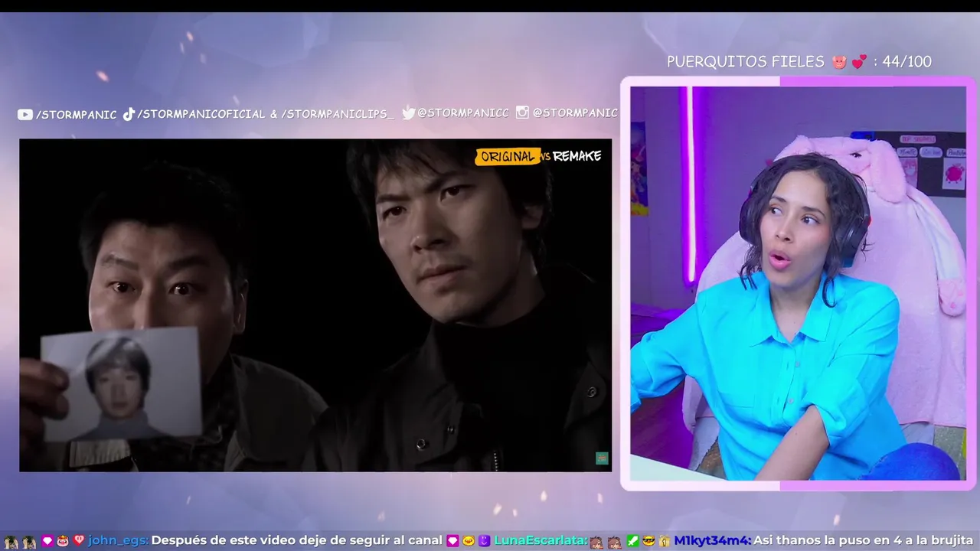Click message 'Asi thanos la puso en 4'

click(x=828, y=540)
